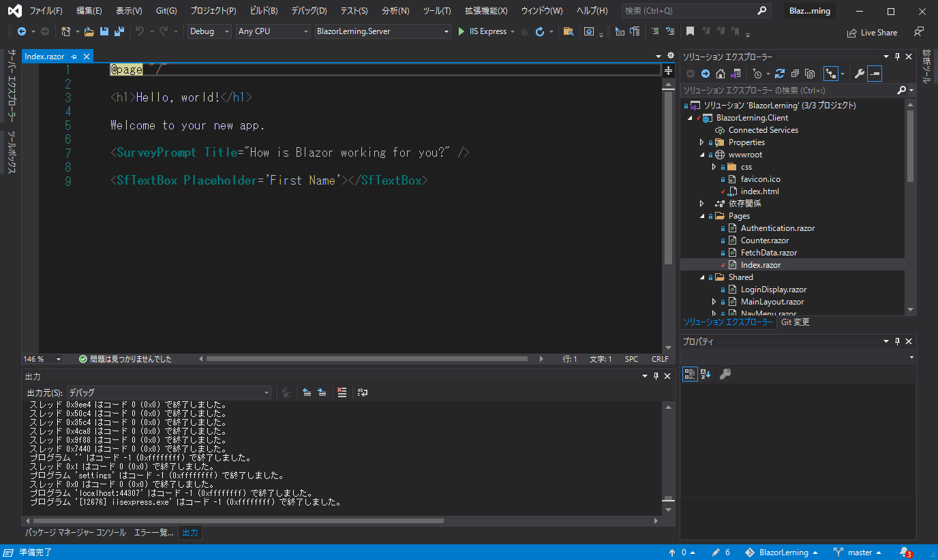Screen dimensions: 938x560
Task: Expand the css folder node
Action: point(714,167)
